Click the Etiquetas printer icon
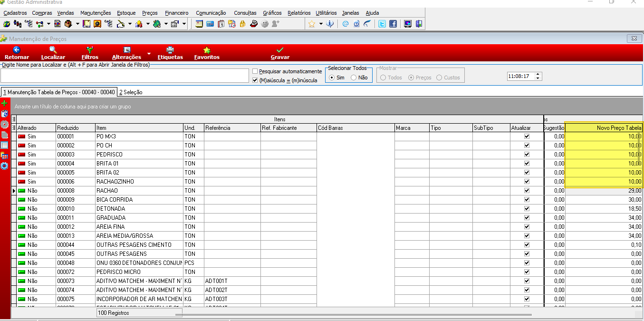This screenshot has height=321, width=644. click(x=170, y=49)
